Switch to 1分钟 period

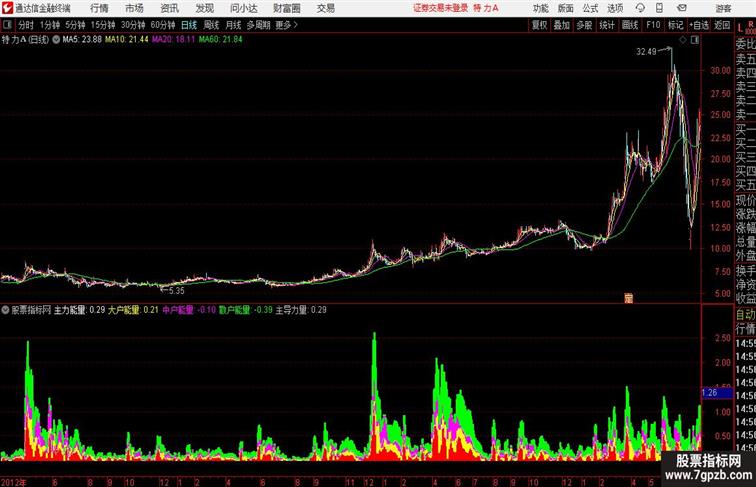point(50,25)
